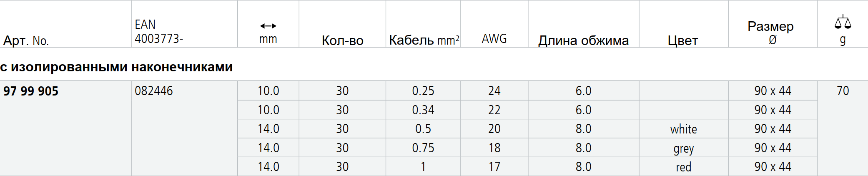Click the weight scale icon
The height and width of the screenshot is (176, 868).
pyautogui.click(x=843, y=22)
